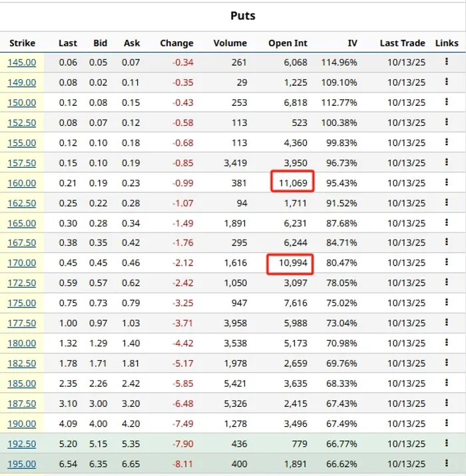
Task: Sort table by Volume column header
Action: 230,43
